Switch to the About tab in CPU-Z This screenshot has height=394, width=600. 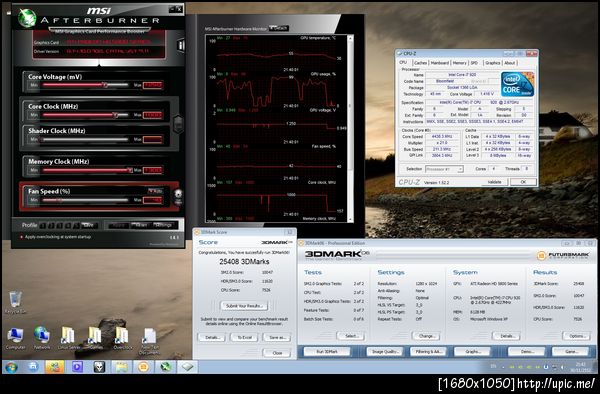(x=510, y=63)
